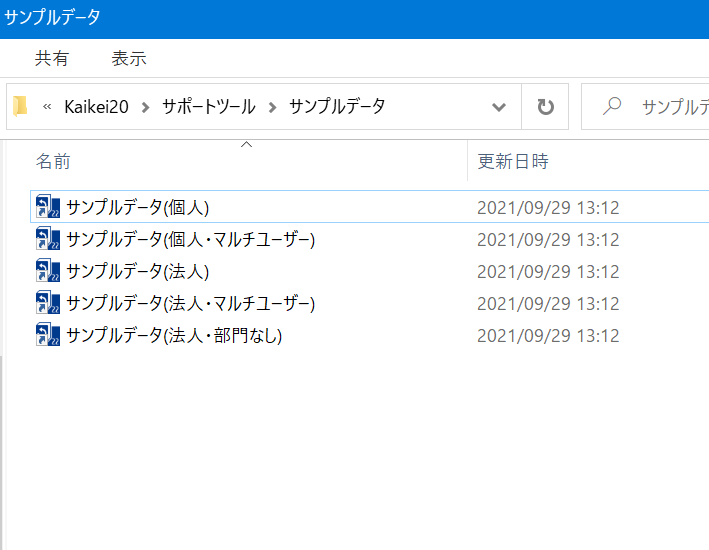Click the search magnifier icon
Image resolution: width=709 pixels, height=550 pixels.
(613, 107)
